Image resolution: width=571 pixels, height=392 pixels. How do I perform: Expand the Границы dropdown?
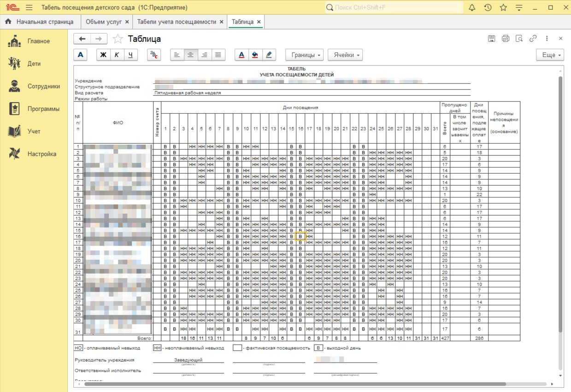point(304,55)
